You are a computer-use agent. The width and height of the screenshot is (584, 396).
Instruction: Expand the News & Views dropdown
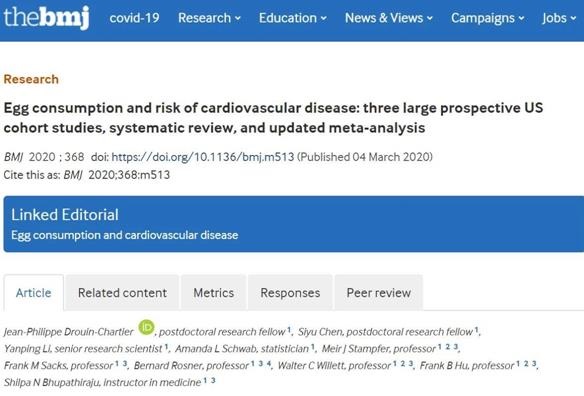tap(389, 18)
